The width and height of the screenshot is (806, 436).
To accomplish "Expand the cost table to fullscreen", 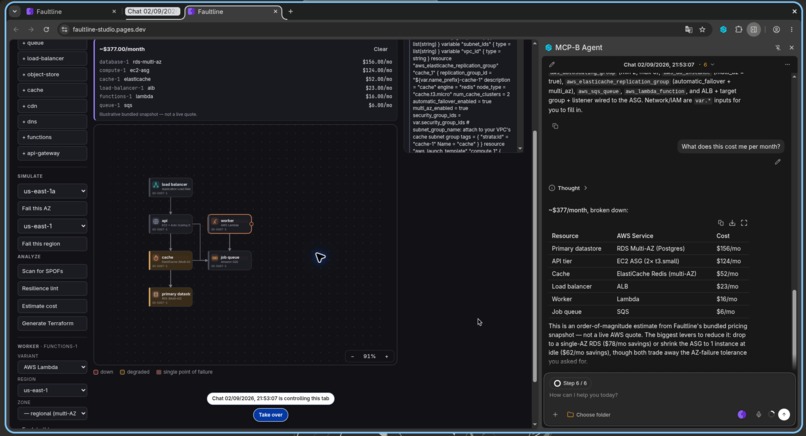I will tap(744, 223).
